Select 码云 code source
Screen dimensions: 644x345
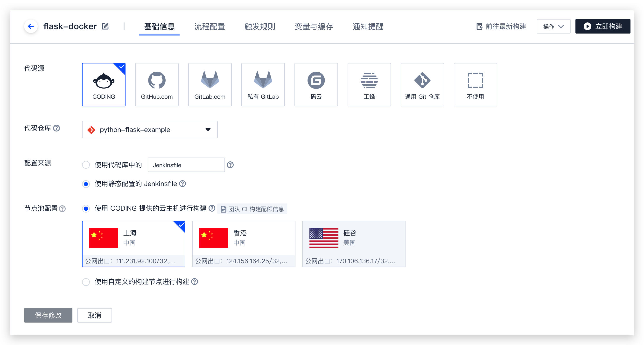(x=316, y=85)
